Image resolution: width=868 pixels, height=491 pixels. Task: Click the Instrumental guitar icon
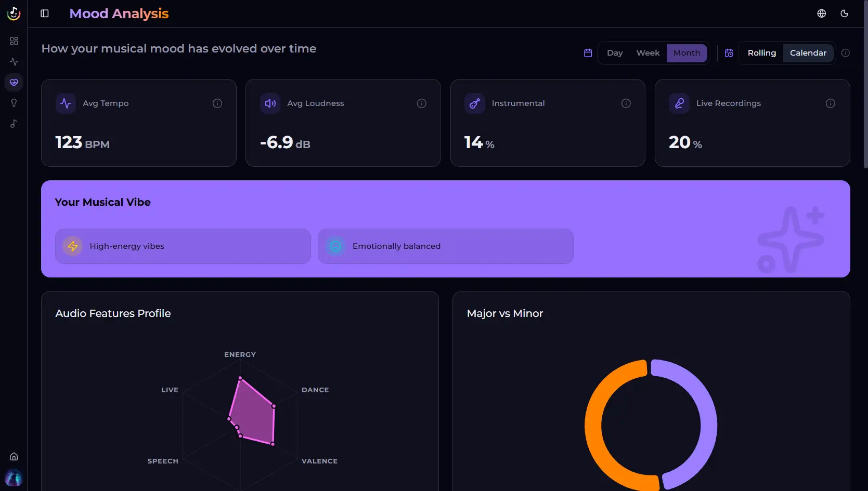tap(475, 103)
